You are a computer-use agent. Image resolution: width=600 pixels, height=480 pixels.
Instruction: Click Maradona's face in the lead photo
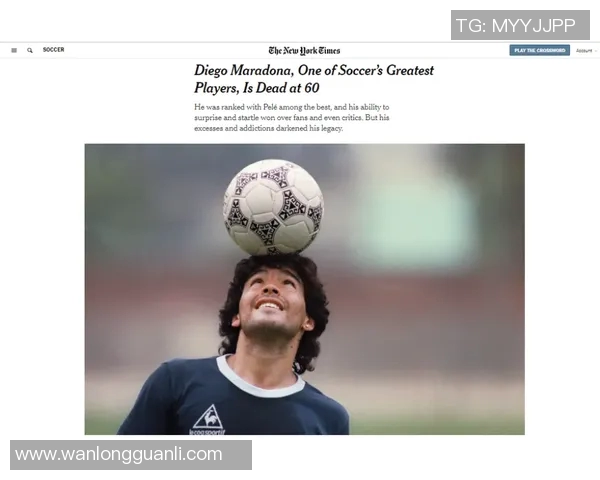click(271, 302)
